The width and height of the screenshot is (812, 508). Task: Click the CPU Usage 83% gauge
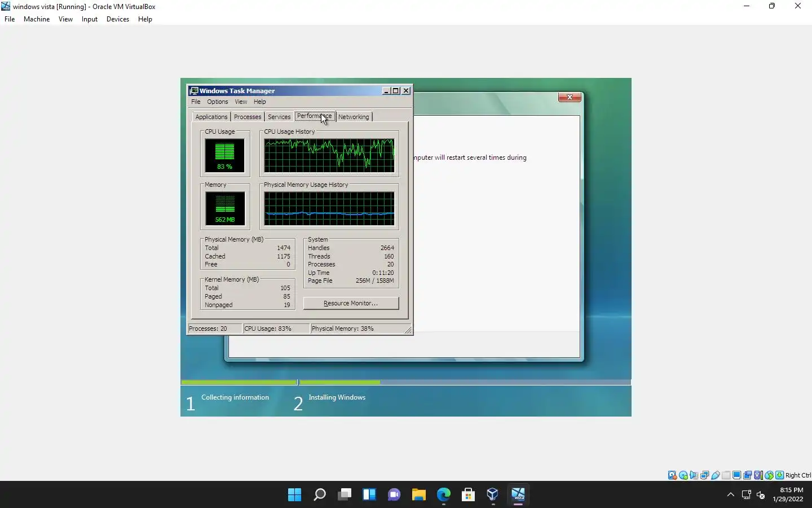pos(224,156)
